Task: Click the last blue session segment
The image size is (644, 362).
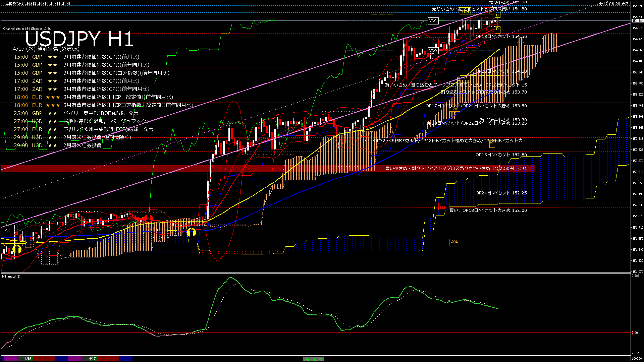Action: pyautogui.click(x=126, y=359)
